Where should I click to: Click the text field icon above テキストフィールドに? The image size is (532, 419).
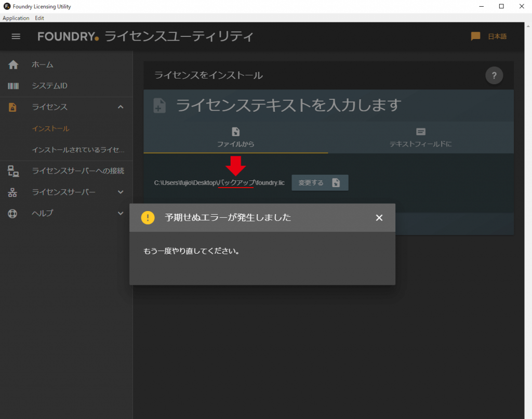(421, 132)
